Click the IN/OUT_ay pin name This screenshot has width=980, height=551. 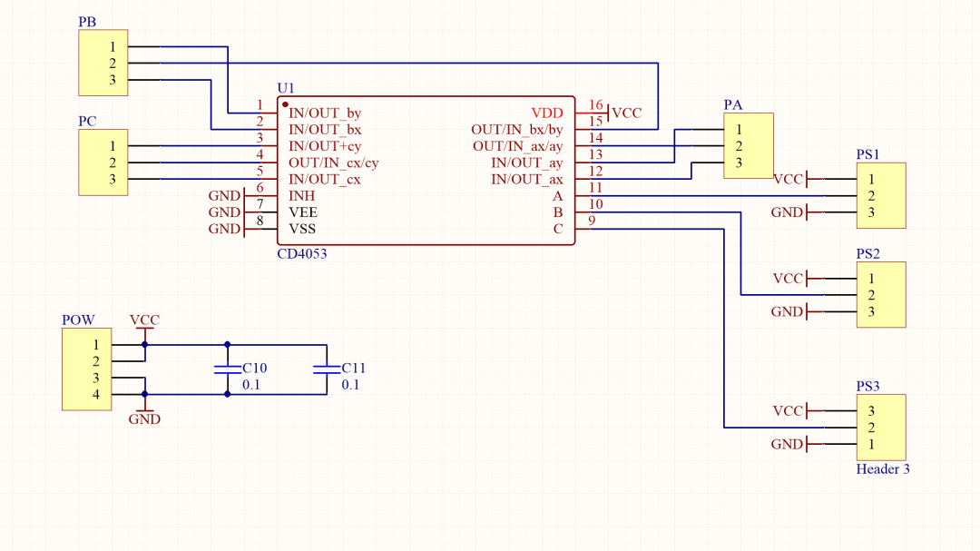point(527,162)
